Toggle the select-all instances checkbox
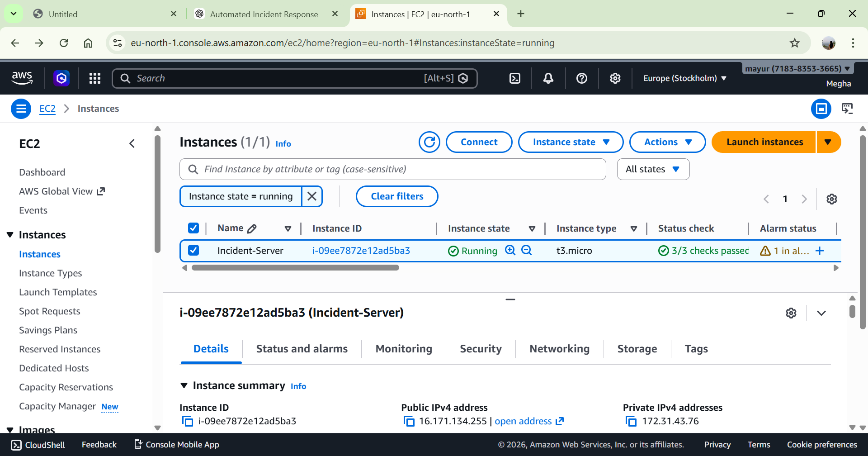 [193, 228]
